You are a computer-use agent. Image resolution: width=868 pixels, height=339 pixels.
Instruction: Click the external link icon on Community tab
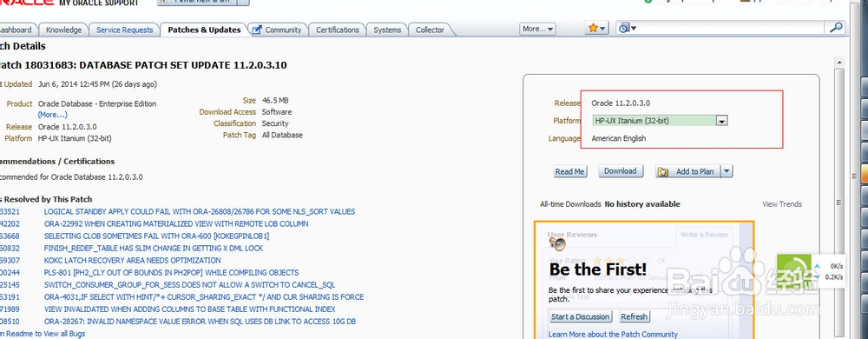pyautogui.click(x=257, y=30)
